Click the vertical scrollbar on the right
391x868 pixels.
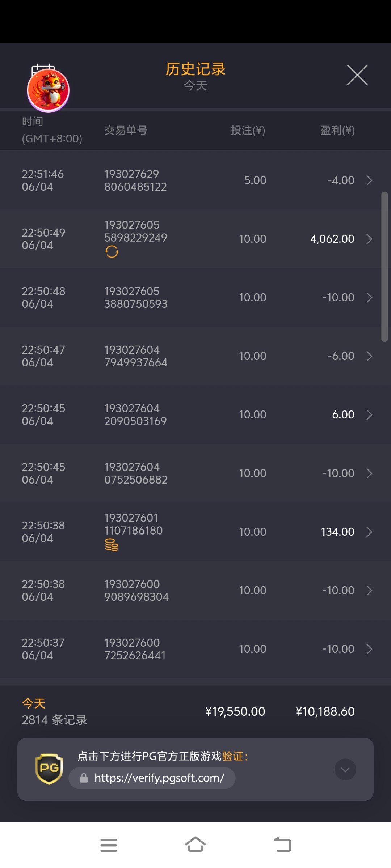pos(384,267)
